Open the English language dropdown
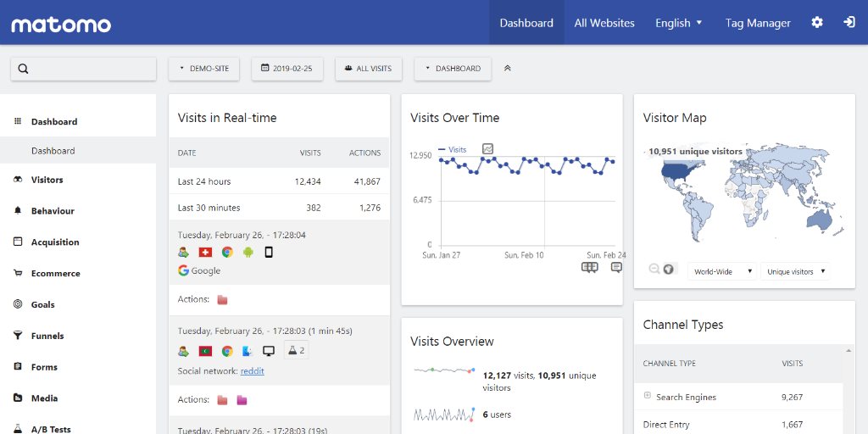This screenshot has width=868, height=434. pos(679,23)
